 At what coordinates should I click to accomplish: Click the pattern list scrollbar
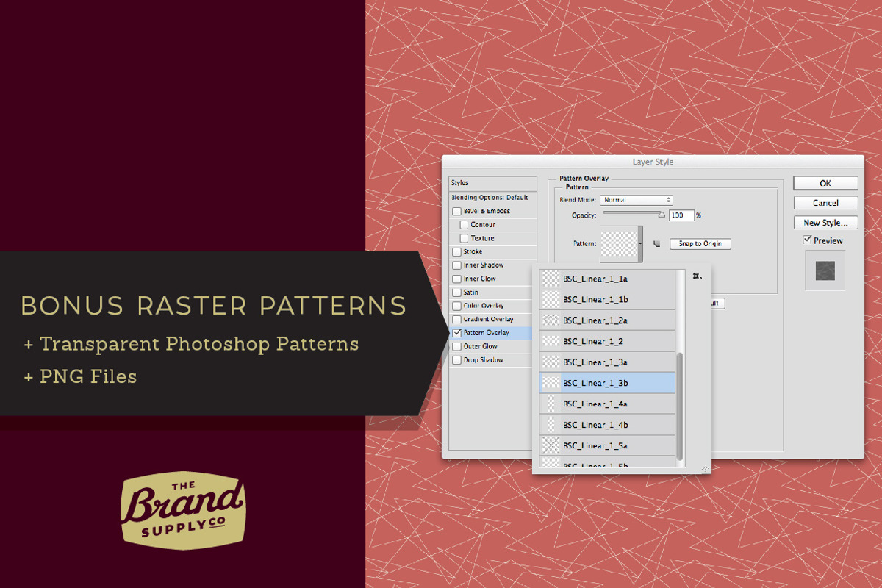(680, 406)
